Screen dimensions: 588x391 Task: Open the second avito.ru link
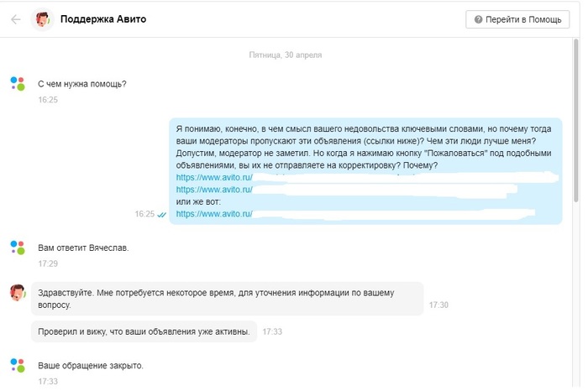(214, 190)
